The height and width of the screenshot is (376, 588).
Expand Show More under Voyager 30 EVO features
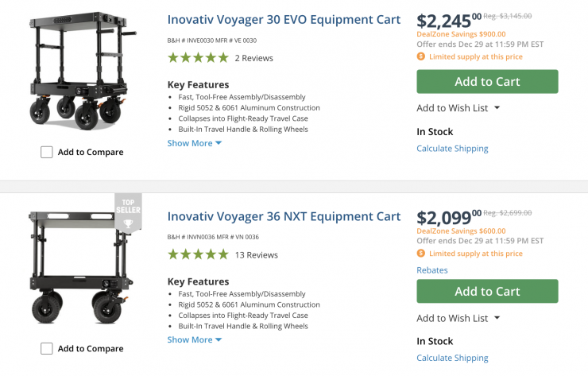[x=195, y=143]
